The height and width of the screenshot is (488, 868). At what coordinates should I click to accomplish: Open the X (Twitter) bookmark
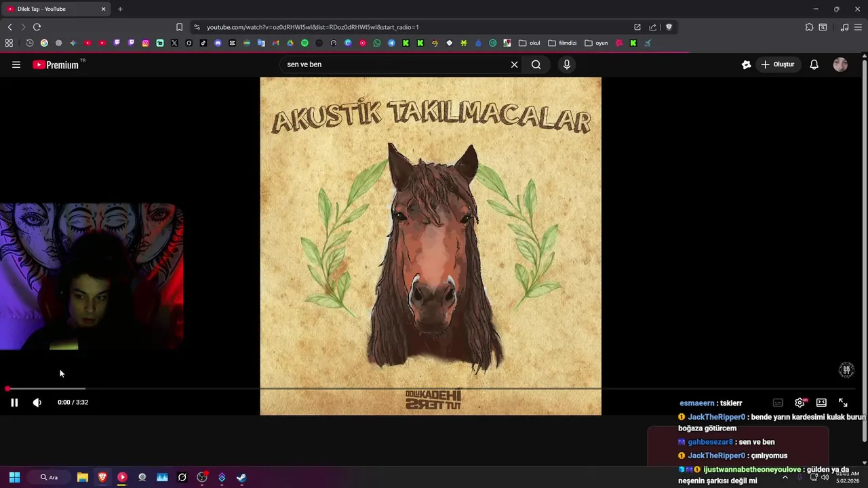pos(174,43)
